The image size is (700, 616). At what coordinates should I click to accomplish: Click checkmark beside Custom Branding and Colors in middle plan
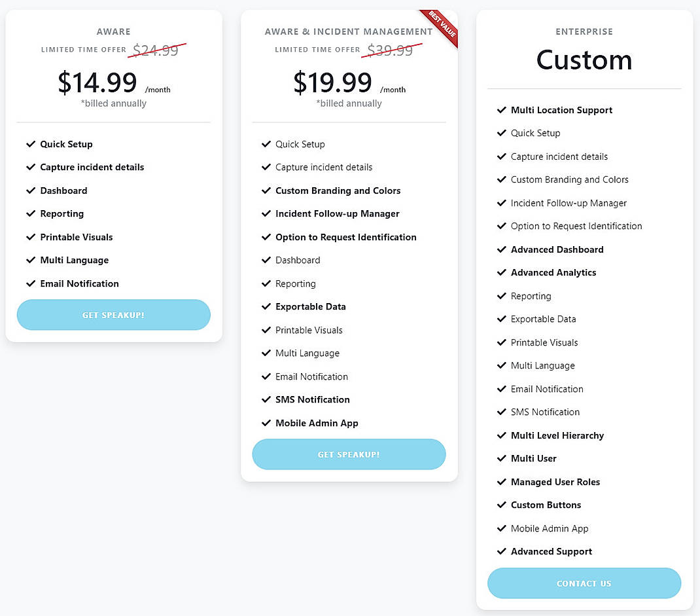pos(266,190)
